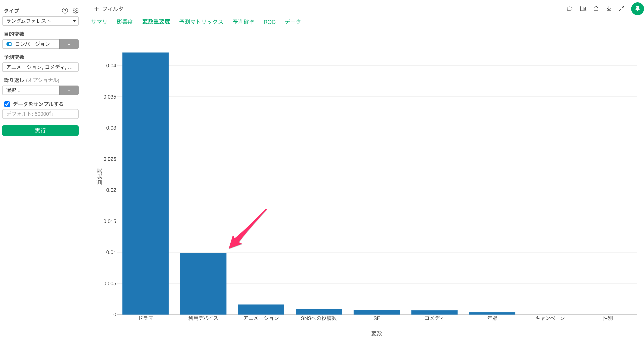644x337 pixels.
Task: Click the green 実行 button
Action: (x=40, y=131)
